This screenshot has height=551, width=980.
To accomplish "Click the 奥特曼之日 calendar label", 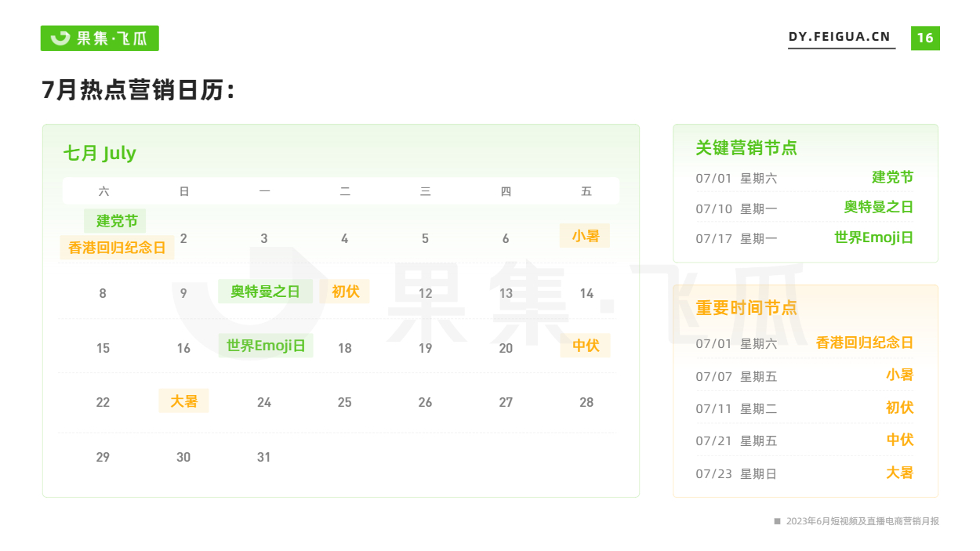I will (265, 292).
